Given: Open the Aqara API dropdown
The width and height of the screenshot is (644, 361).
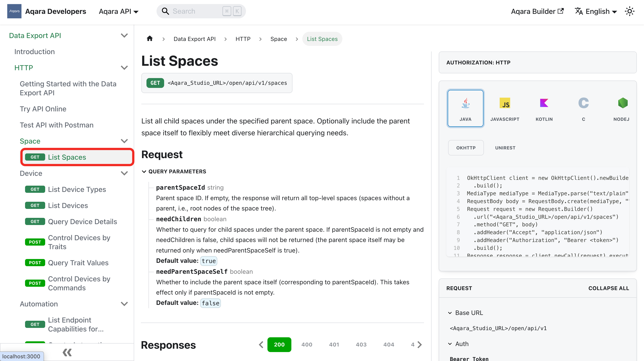Looking at the screenshot, I should click(119, 11).
